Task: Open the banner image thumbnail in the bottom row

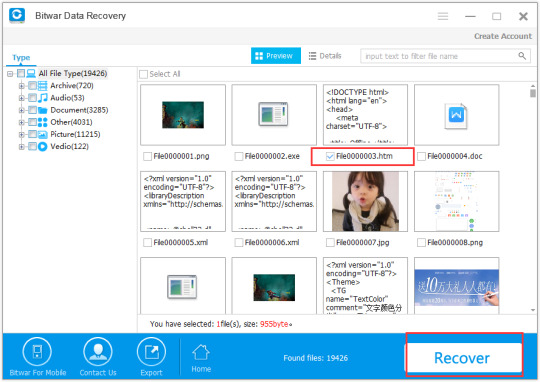Action: pyautogui.click(x=456, y=286)
